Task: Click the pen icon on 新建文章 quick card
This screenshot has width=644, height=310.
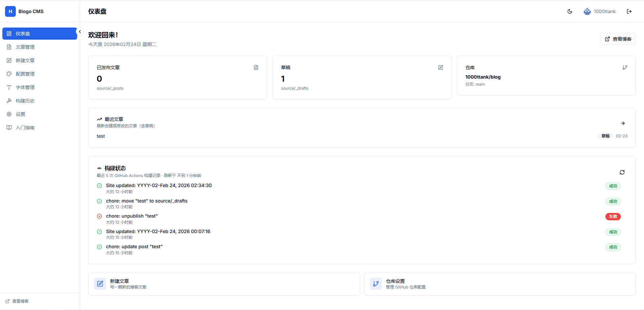Action: (100, 284)
